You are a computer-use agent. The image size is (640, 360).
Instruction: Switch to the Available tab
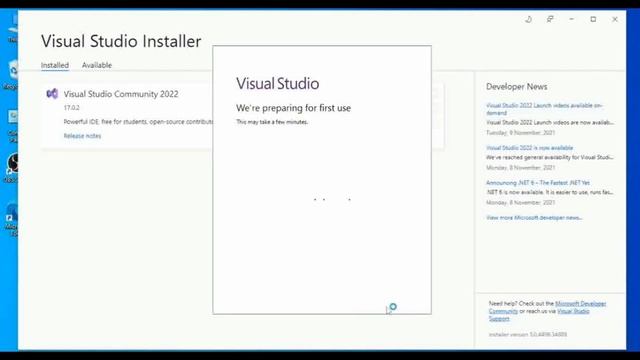click(97, 65)
